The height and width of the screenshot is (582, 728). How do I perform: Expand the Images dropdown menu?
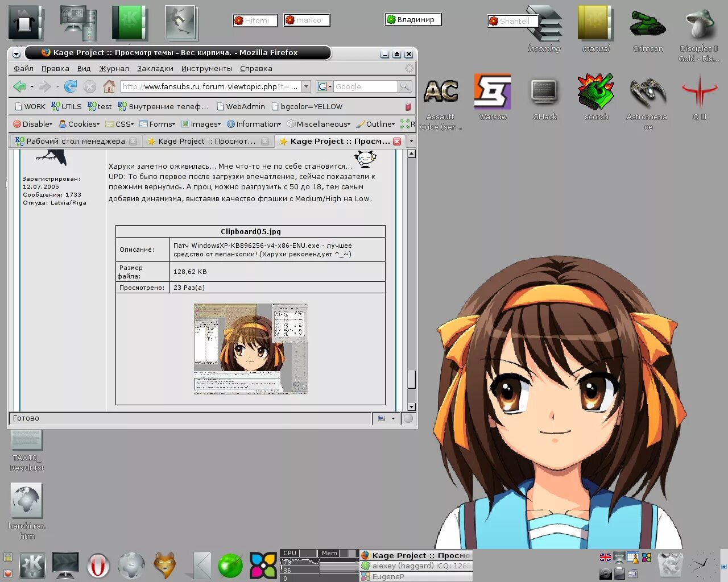(x=201, y=124)
